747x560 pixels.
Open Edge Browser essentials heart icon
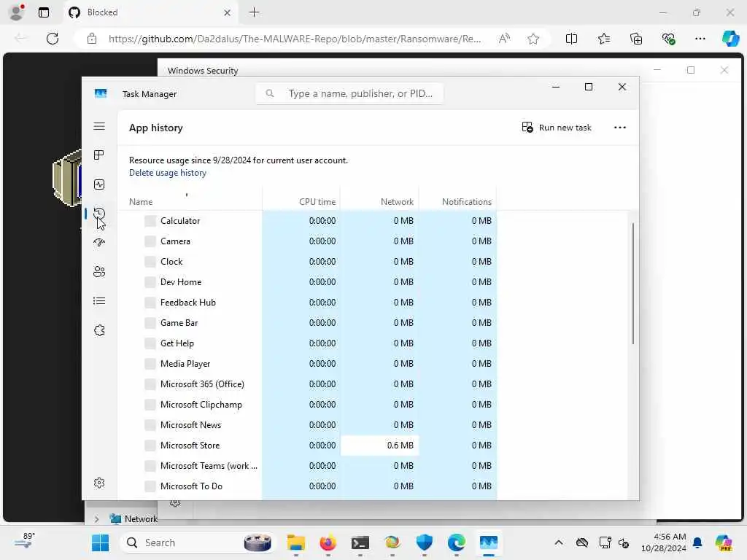[668, 39]
